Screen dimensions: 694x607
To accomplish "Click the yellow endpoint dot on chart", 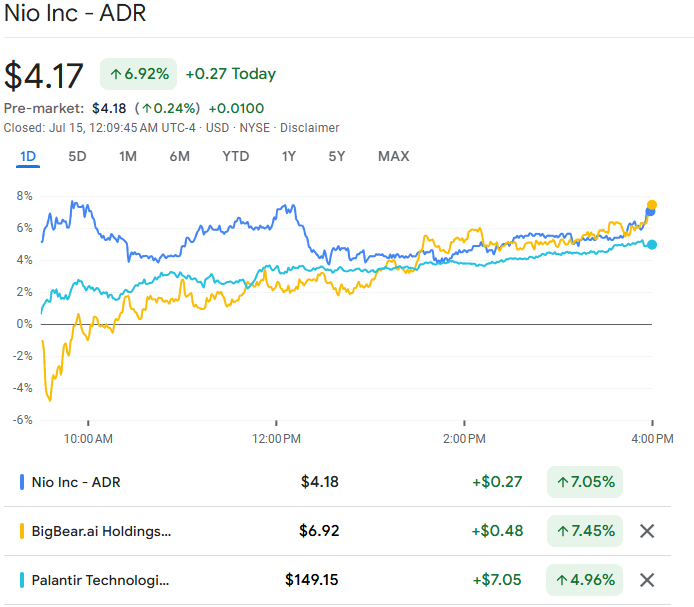I will (652, 205).
